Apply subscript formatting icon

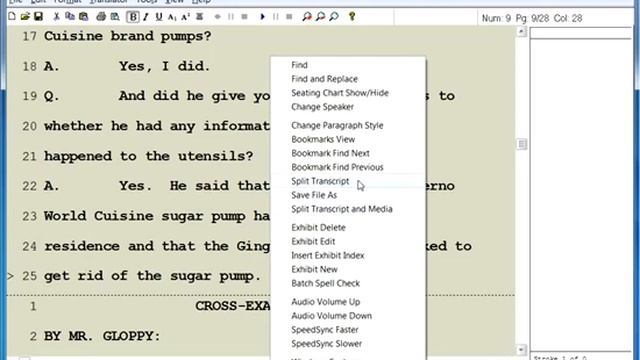[x=172, y=17]
